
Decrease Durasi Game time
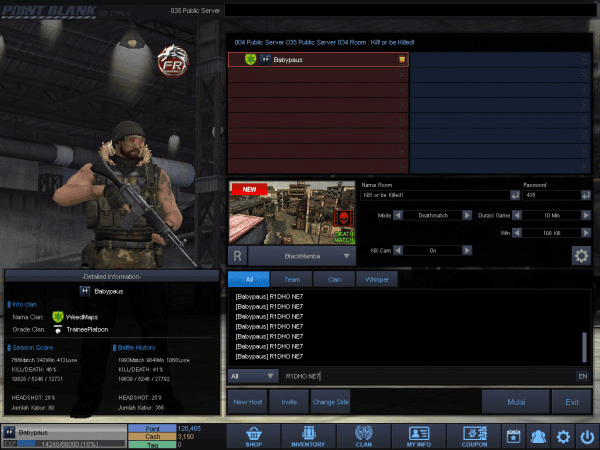517,215
